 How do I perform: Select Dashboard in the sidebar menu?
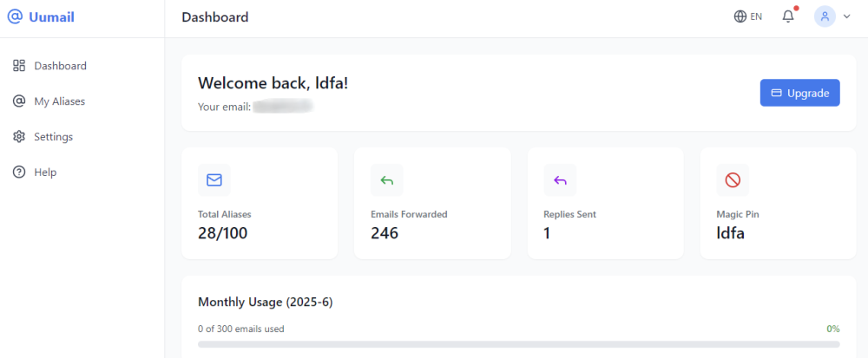tap(60, 66)
